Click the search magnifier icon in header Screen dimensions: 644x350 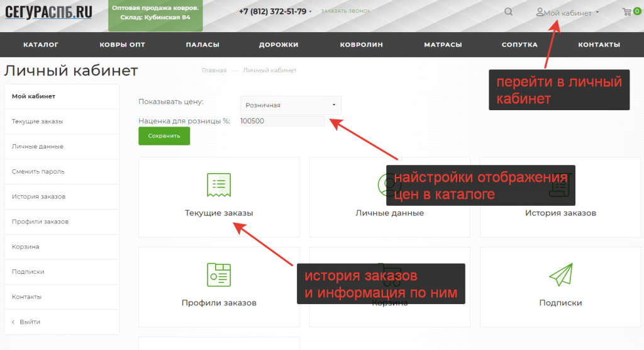click(508, 11)
